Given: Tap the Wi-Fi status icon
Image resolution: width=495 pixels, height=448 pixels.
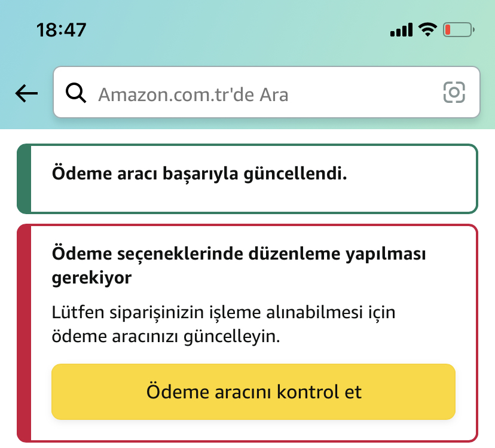Looking at the screenshot, I should click(x=427, y=29).
